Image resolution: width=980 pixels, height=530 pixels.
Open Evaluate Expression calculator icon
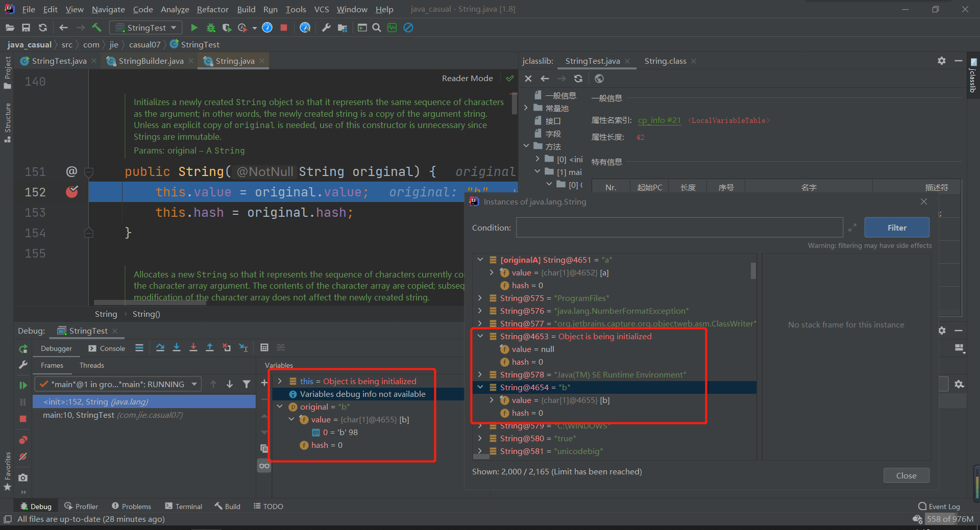[x=264, y=348]
